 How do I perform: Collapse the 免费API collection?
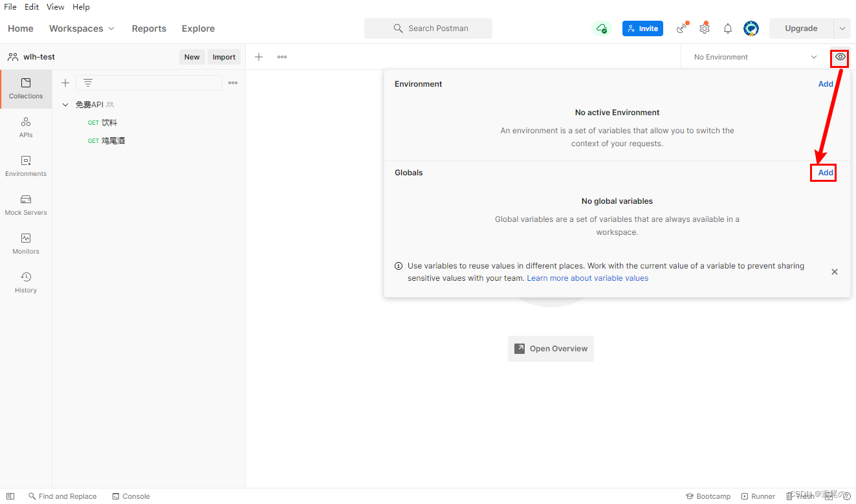coord(65,105)
